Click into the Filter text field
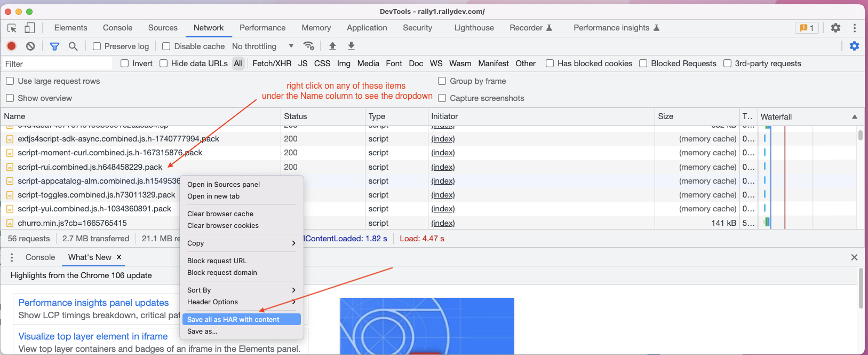 pyautogui.click(x=58, y=64)
